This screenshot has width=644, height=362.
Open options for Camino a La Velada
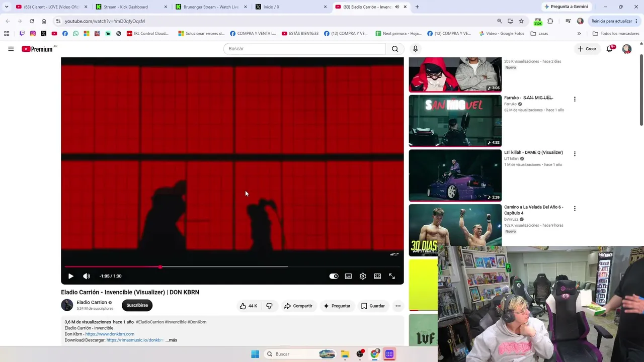[x=575, y=208]
